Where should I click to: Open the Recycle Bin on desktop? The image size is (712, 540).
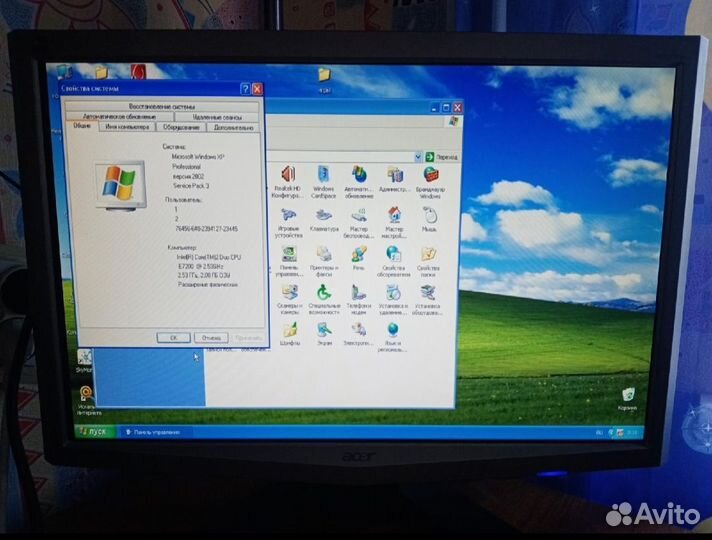627,396
